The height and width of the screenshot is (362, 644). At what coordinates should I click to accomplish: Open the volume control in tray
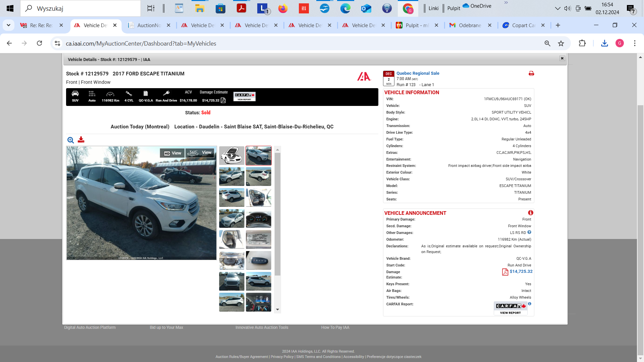click(x=568, y=8)
